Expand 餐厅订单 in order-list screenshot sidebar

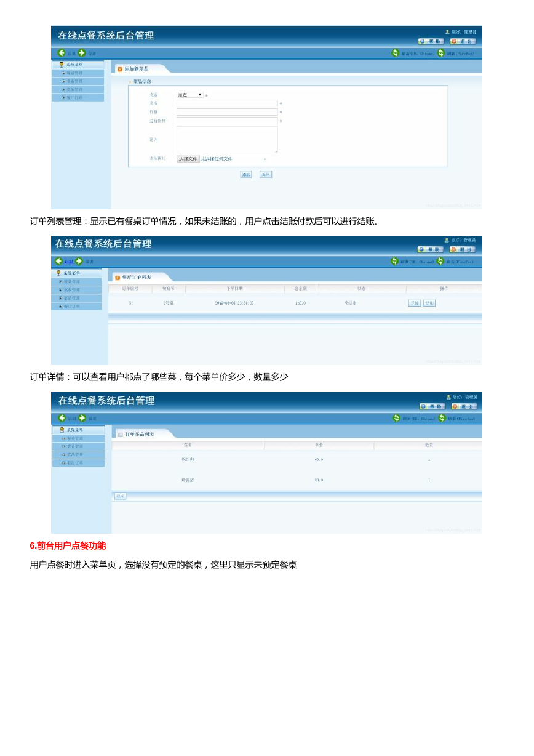[60, 306]
